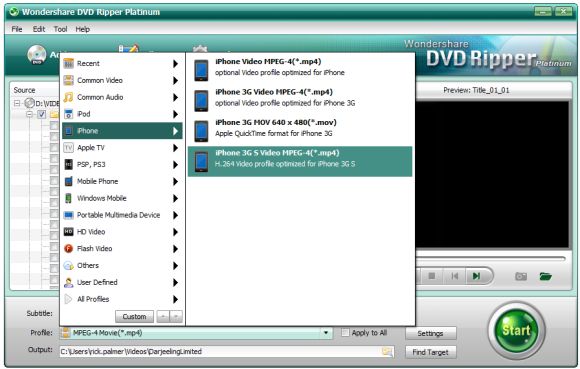This screenshot has height=369, width=580.
Task: Click the Common Video film icon
Action: click(x=68, y=80)
